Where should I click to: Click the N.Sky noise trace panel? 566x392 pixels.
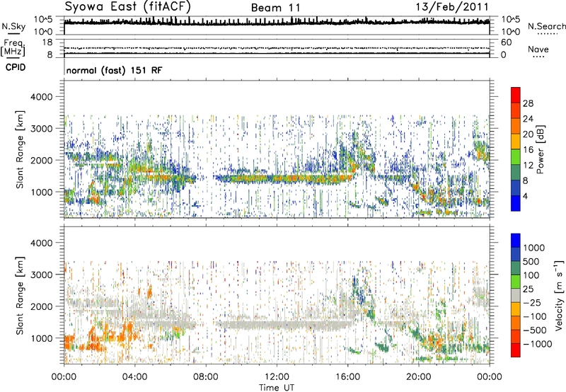pos(277,25)
